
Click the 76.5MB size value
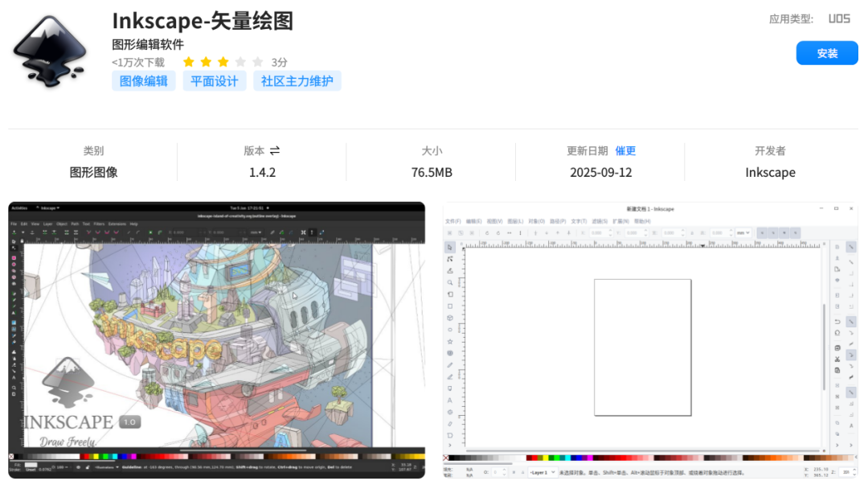pyautogui.click(x=432, y=172)
